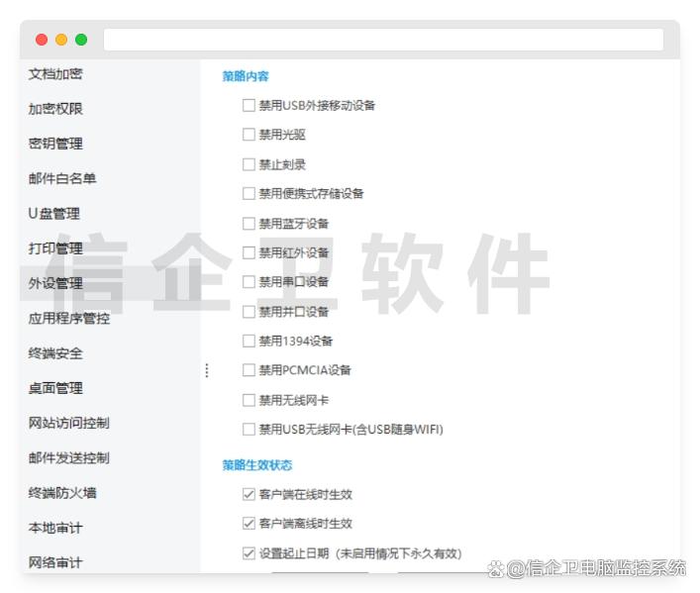700x593 pixels.
Task: Enable 禁用便携式存储设备 checkbox
Action: 249,193
